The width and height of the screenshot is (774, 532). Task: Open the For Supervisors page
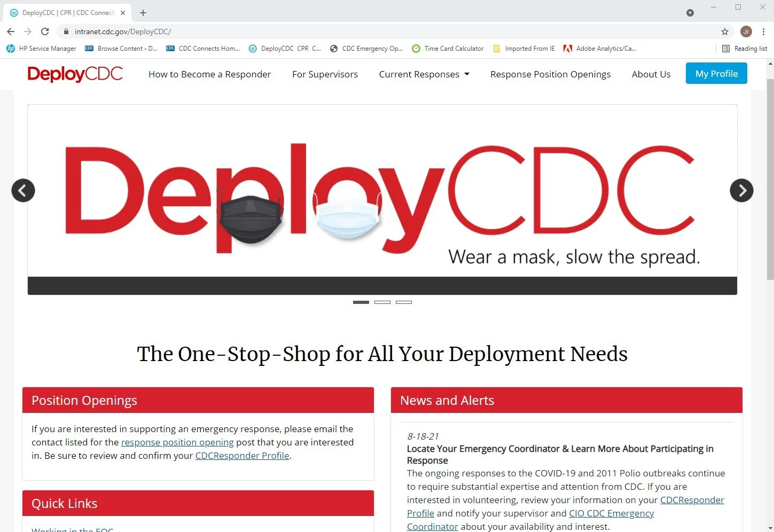click(x=325, y=74)
